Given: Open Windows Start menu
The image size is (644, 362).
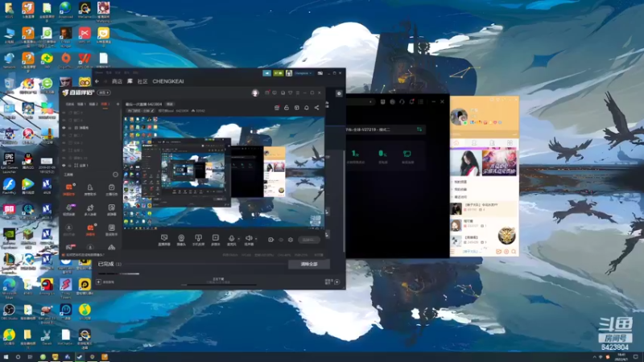Looking at the screenshot, I should pos(6,357).
